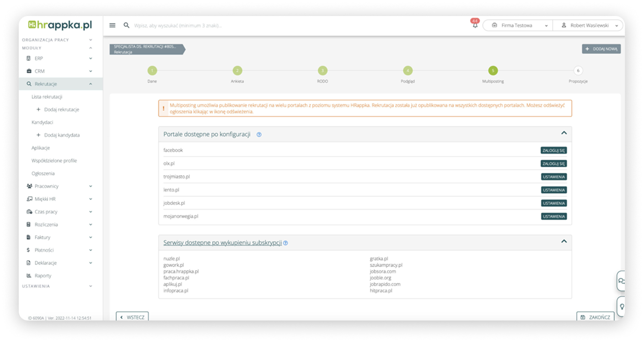Image resolution: width=644 pixels, height=342 pixels.
Task: Click the notification bell icon
Action: click(475, 26)
